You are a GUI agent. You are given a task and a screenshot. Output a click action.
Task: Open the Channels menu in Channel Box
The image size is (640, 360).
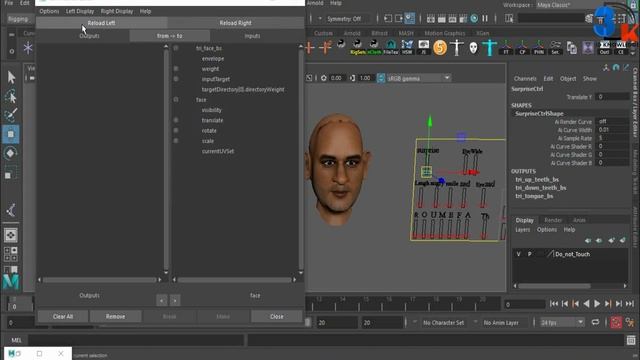[x=525, y=79]
